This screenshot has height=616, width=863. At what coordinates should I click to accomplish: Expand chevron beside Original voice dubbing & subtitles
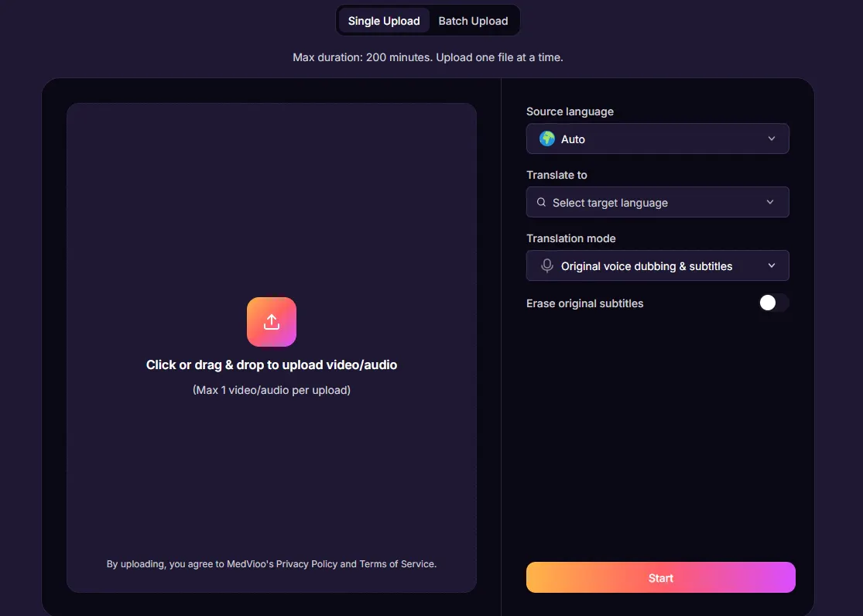click(771, 266)
